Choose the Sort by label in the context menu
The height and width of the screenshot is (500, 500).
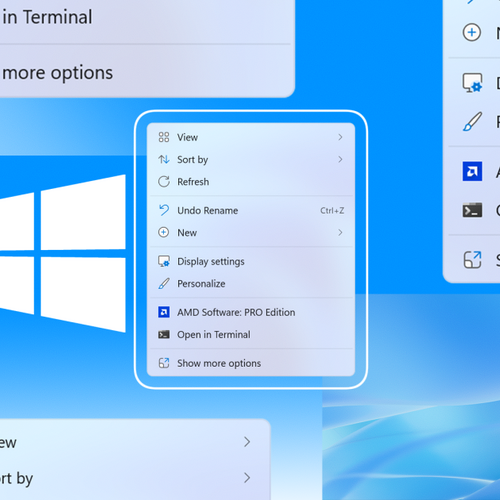[x=192, y=160]
